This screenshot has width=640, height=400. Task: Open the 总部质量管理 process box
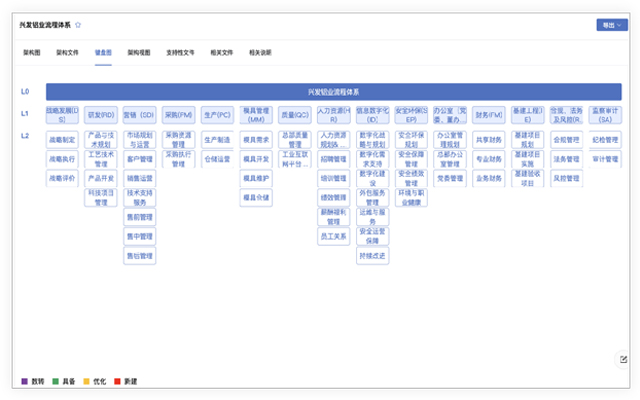(295, 140)
